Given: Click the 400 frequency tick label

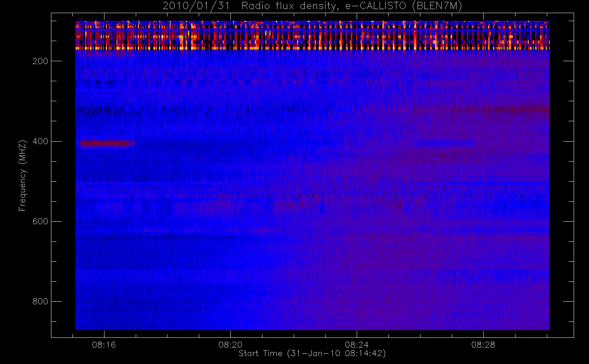Looking at the screenshot, I should tap(40, 141).
